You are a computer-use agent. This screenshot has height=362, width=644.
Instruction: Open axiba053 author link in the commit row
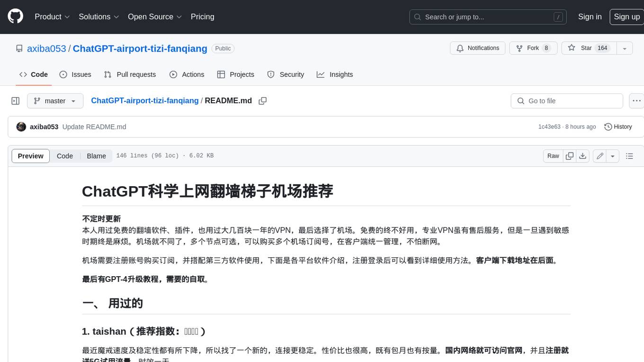(44, 127)
